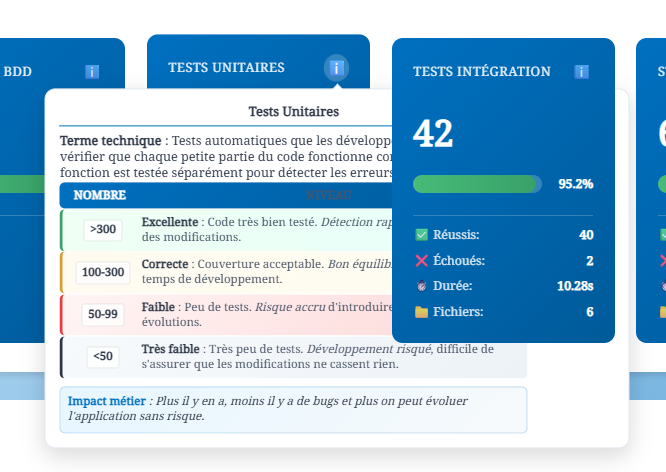This screenshot has height=472, width=666.
Task: Click the clock icon beside Durée
Action: [x=421, y=286]
